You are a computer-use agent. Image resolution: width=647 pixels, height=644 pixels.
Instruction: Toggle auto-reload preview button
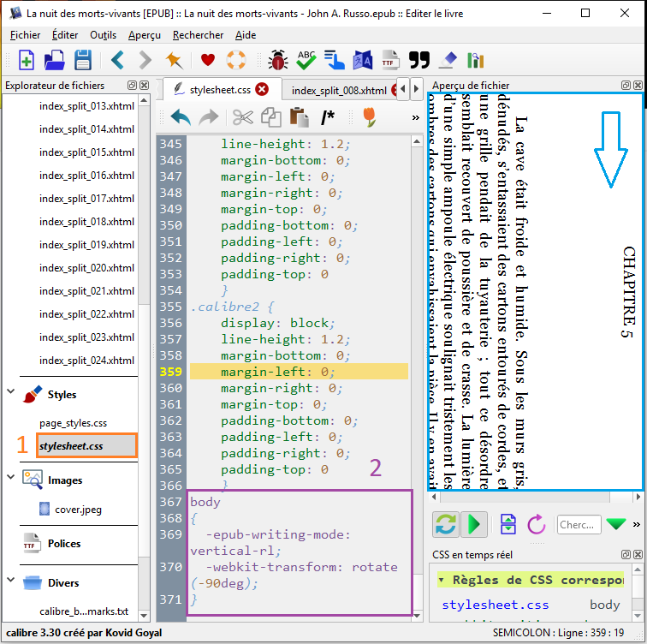coord(446,524)
